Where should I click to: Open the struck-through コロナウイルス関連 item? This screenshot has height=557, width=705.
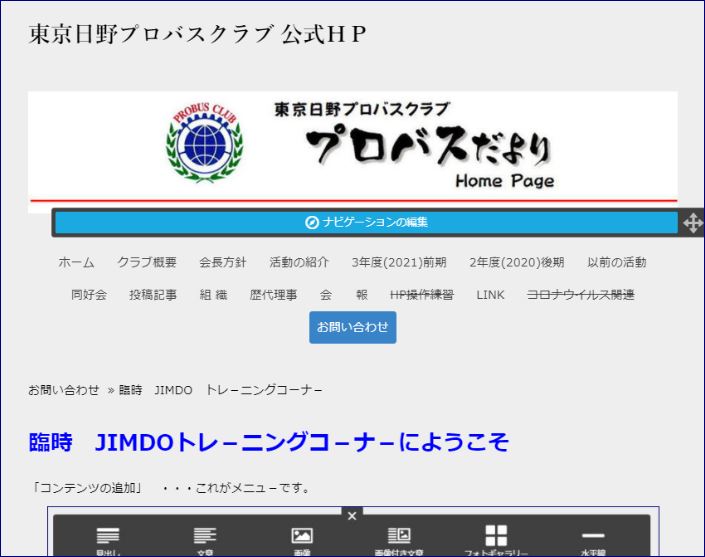580,295
